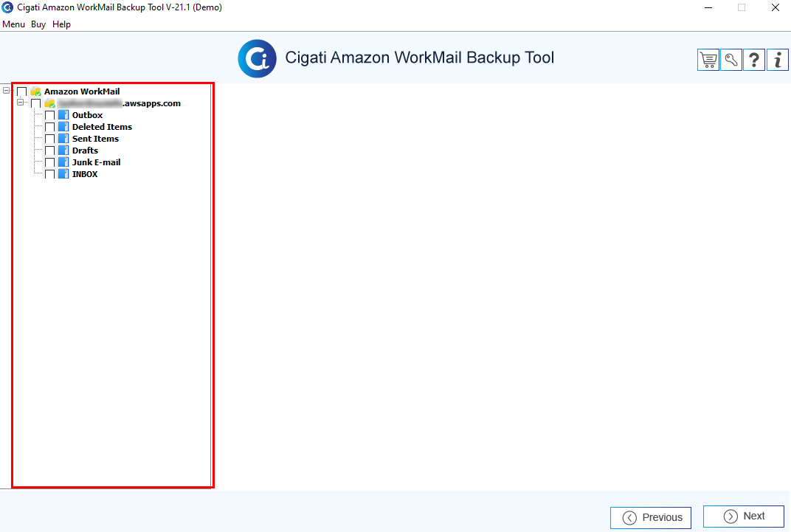791x532 pixels.
Task: Check the Junk E-mail checkbox
Action: (x=50, y=162)
